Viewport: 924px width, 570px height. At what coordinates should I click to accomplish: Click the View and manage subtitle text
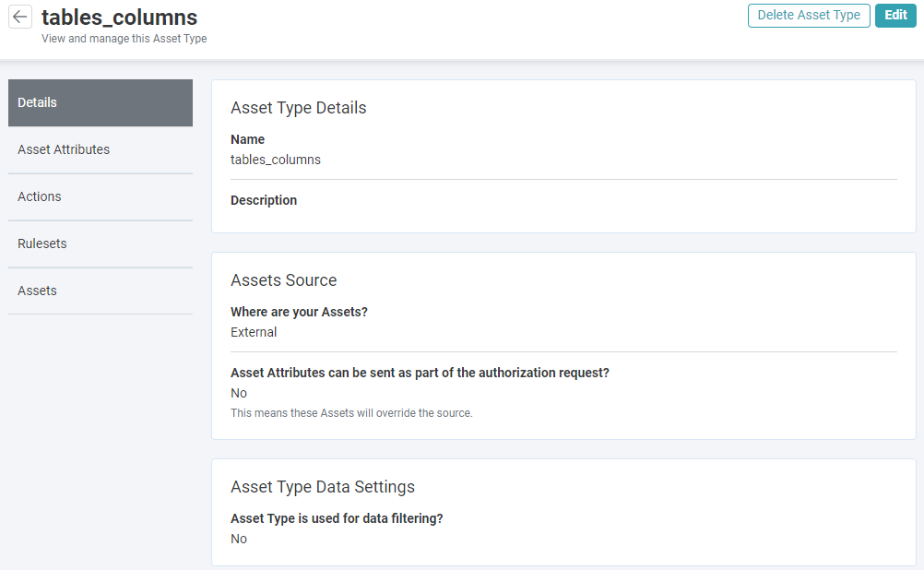coord(123,39)
